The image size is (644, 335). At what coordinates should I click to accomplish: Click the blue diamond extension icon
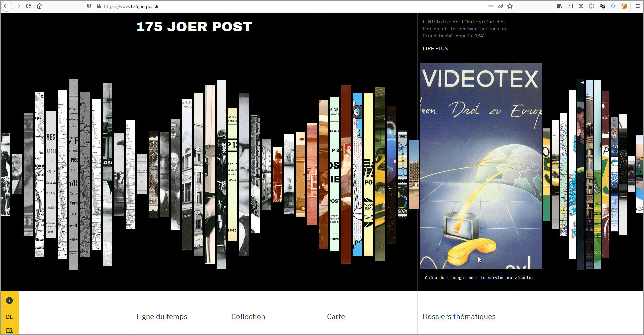point(613,6)
